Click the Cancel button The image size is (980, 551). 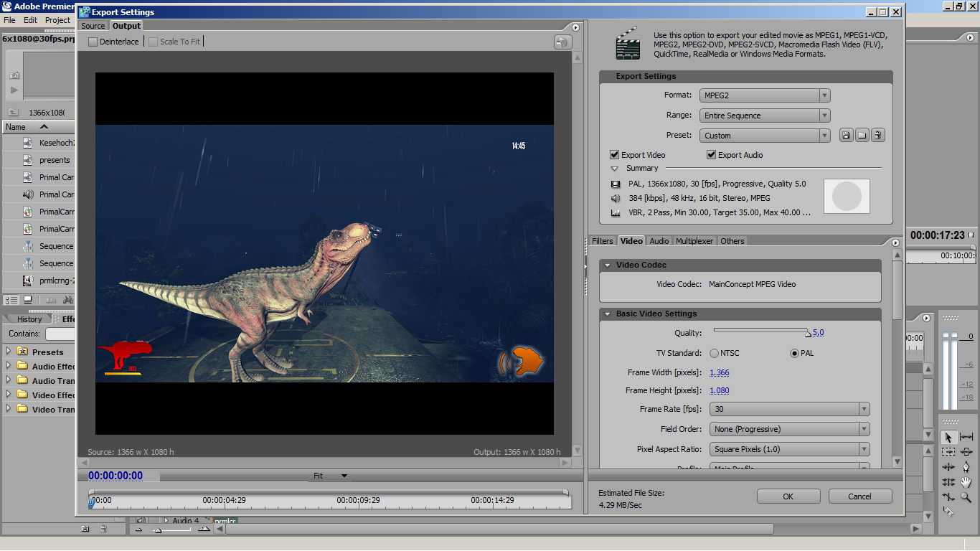pyautogui.click(x=860, y=496)
